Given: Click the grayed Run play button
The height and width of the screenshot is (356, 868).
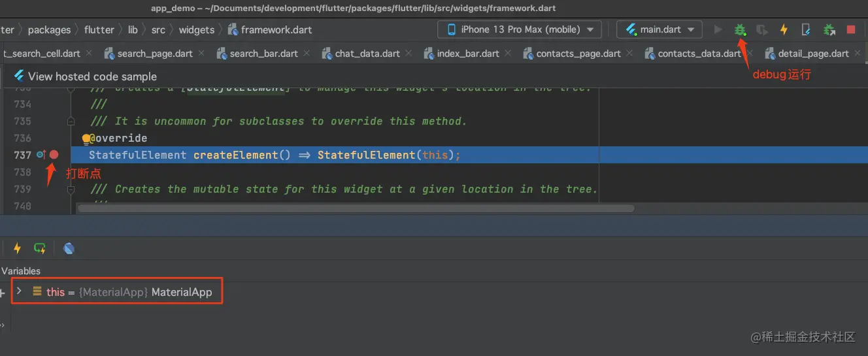Looking at the screenshot, I should 718,29.
